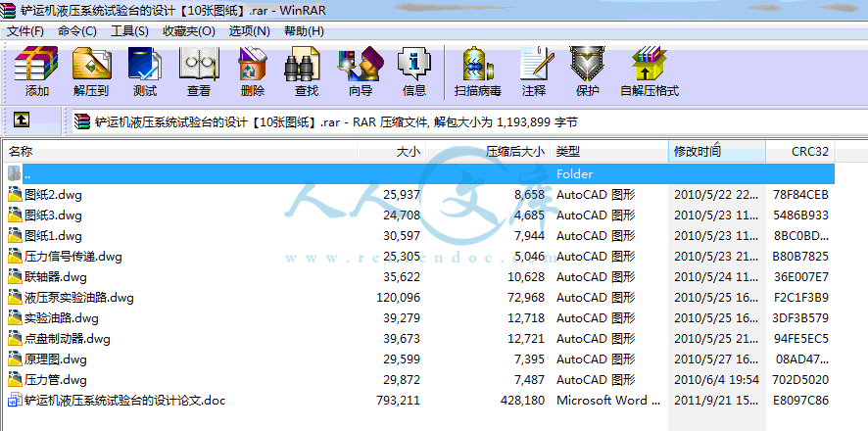This screenshot has width=868, height=431.
Task: Click the 保护 (Protect) shield icon
Action: [x=588, y=63]
